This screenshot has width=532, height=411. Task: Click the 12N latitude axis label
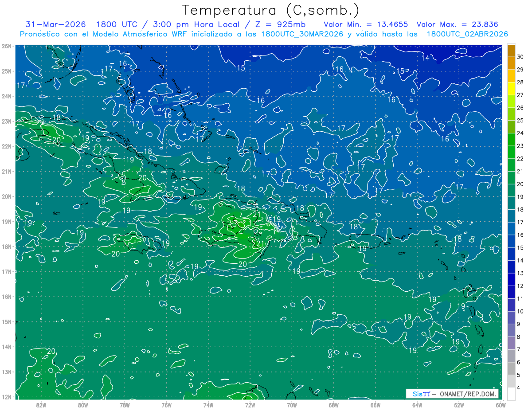click(7, 397)
